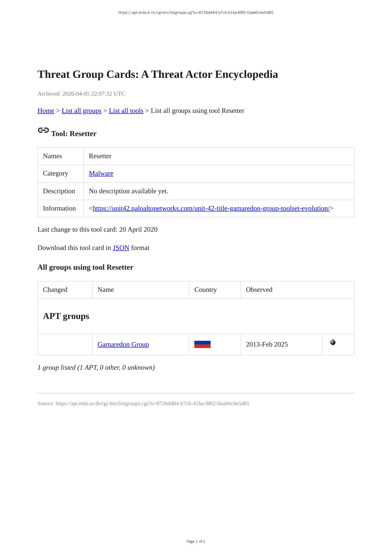Click the Russian flag icon
The image size is (392, 554).
pos(202,345)
